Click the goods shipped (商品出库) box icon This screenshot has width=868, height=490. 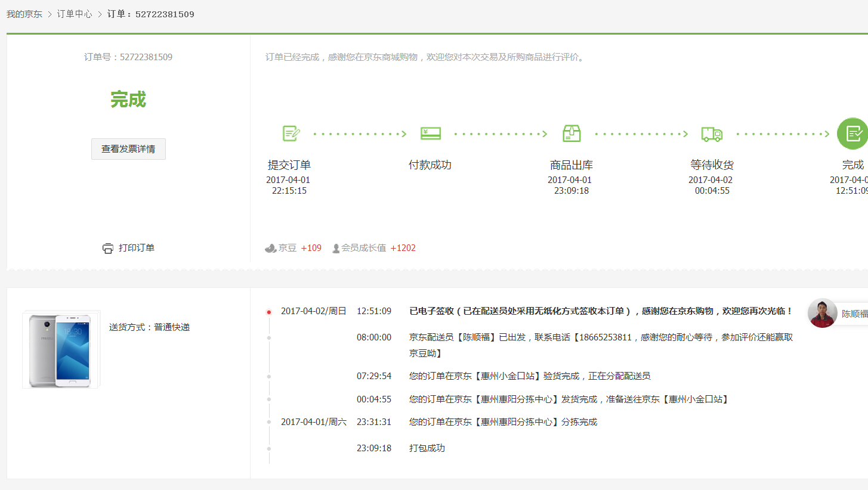click(572, 134)
